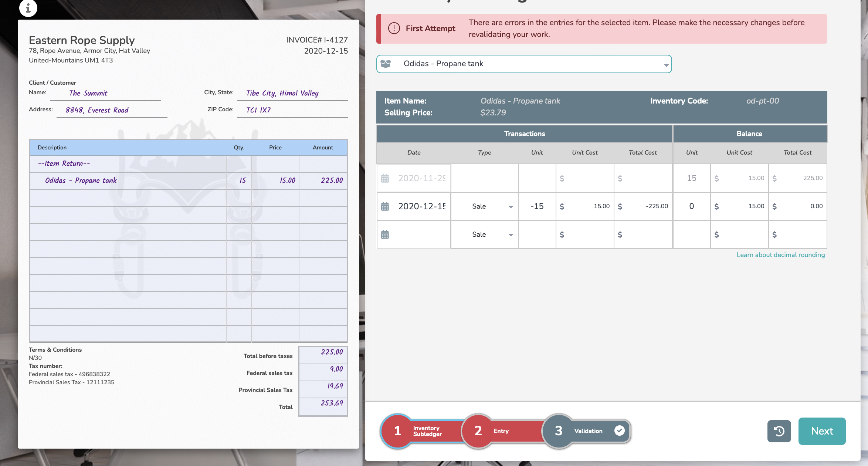868x466 pixels.
Task: Click calendar icon in 2020-11-29 row
Action: coord(385,178)
